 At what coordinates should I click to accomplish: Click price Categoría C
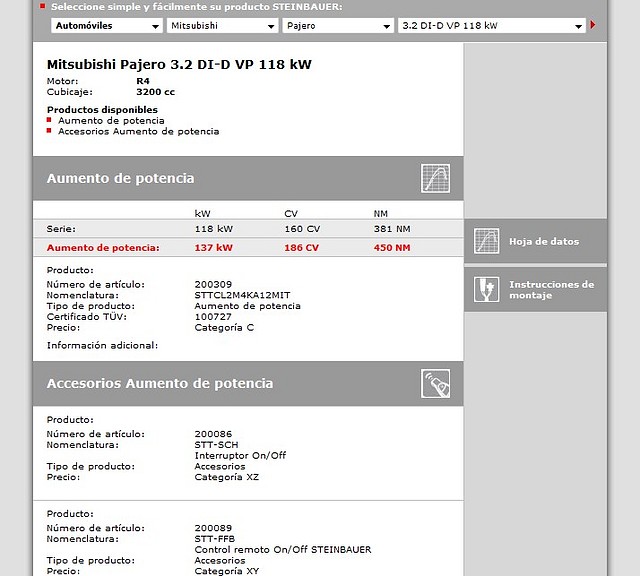(224, 327)
